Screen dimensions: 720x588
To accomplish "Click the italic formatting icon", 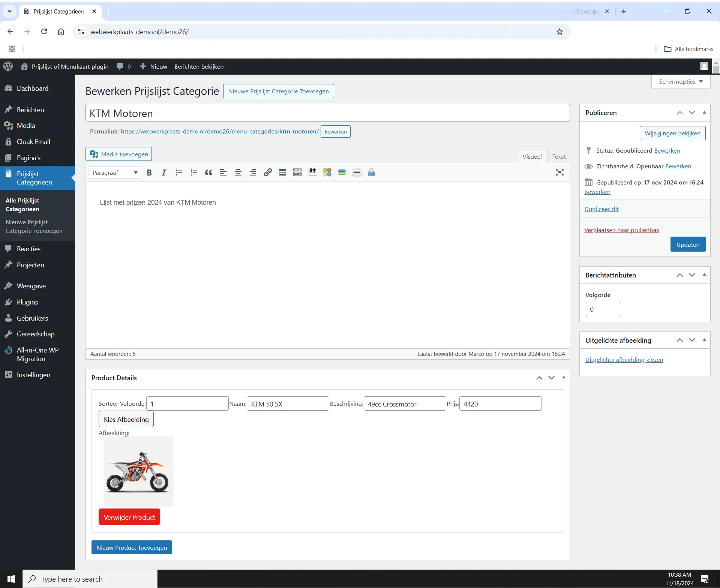I will point(163,172).
